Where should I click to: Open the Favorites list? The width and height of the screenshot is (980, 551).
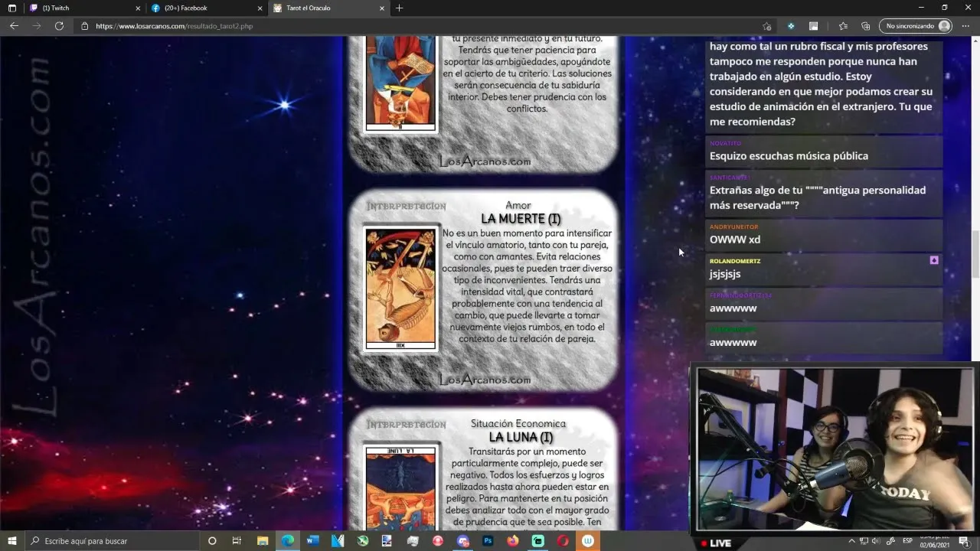point(843,26)
